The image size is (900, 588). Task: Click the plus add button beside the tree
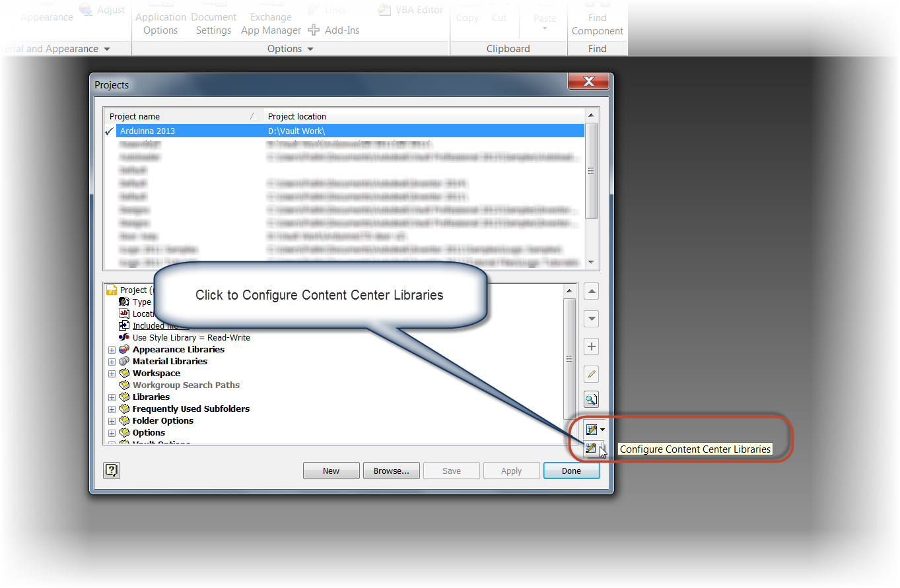(x=592, y=346)
